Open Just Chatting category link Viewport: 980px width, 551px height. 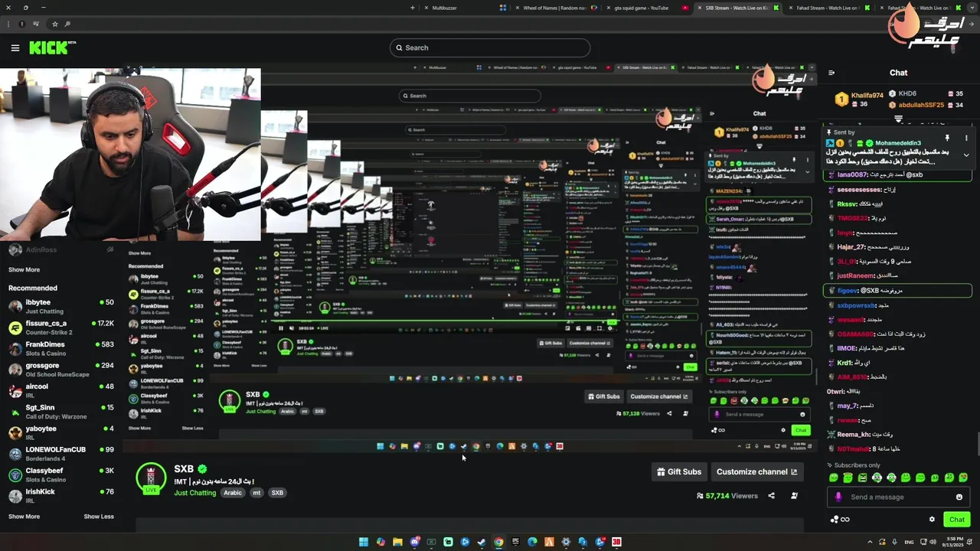(x=195, y=493)
